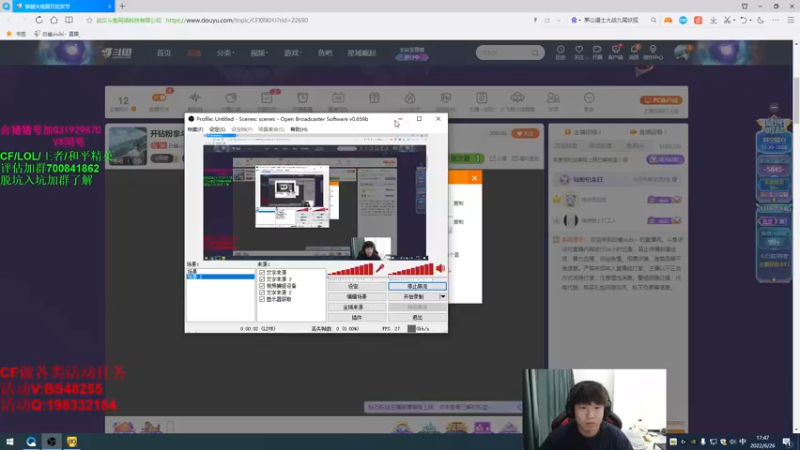Screen dimensions: 800x450
Task: Open the Windows Start button
Action: tap(9, 441)
